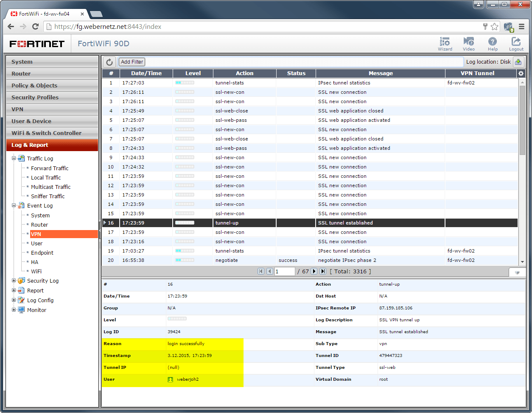532x413 pixels.
Task: Go to the first log page
Action: coord(261,271)
